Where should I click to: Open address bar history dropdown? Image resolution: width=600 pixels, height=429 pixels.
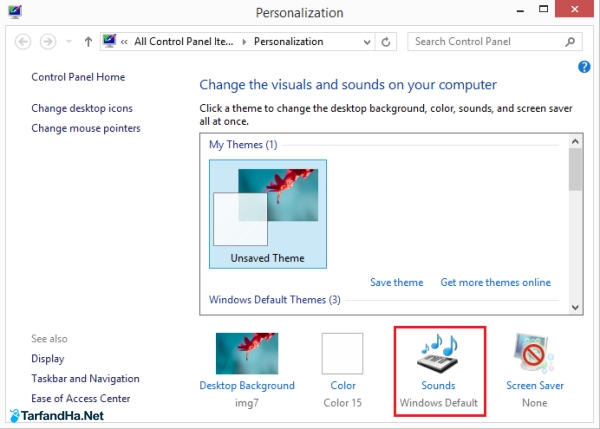(x=367, y=42)
